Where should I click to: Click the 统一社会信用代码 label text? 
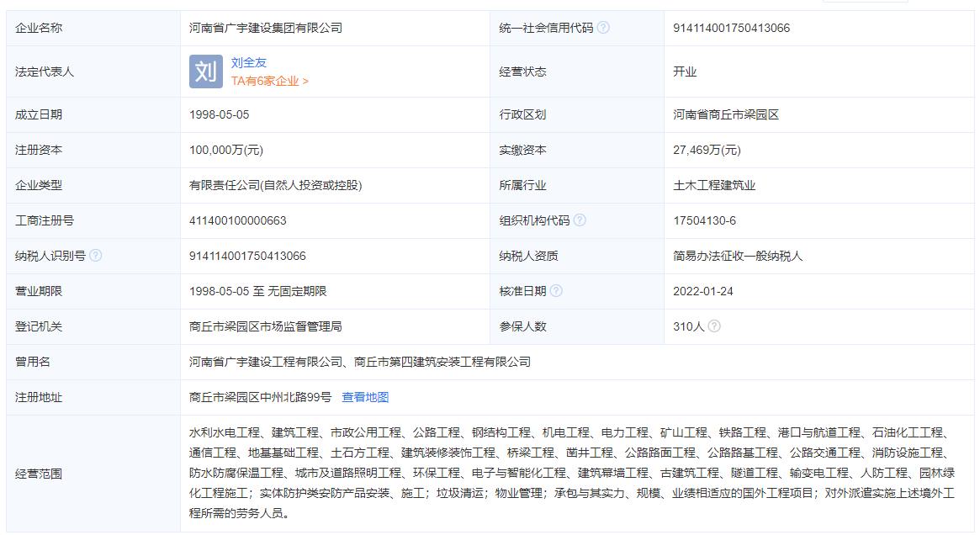click(x=546, y=28)
